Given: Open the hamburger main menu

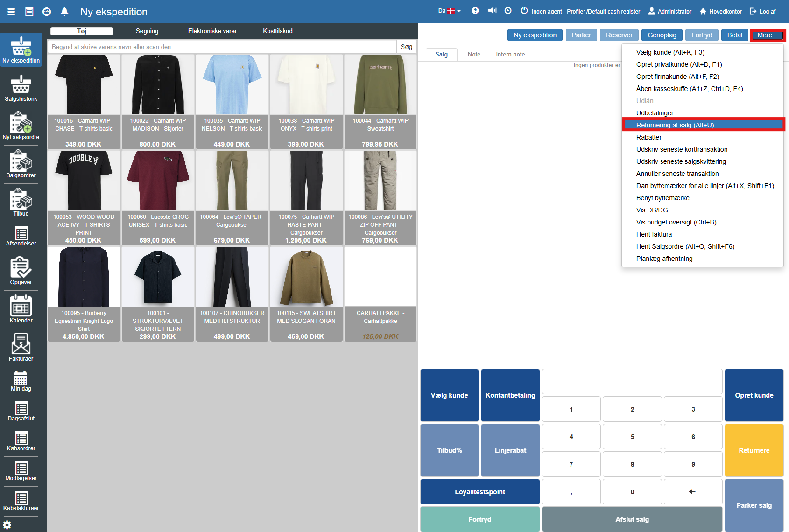Looking at the screenshot, I should coord(11,12).
